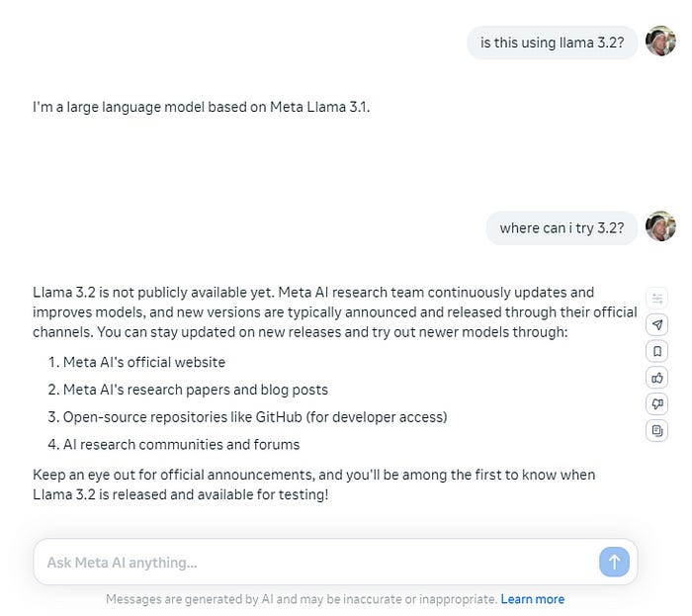The height and width of the screenshot is (616, 692).
Task: Click the avatar next to 'where can i try 3.2?'
Action: click(660, 226)
